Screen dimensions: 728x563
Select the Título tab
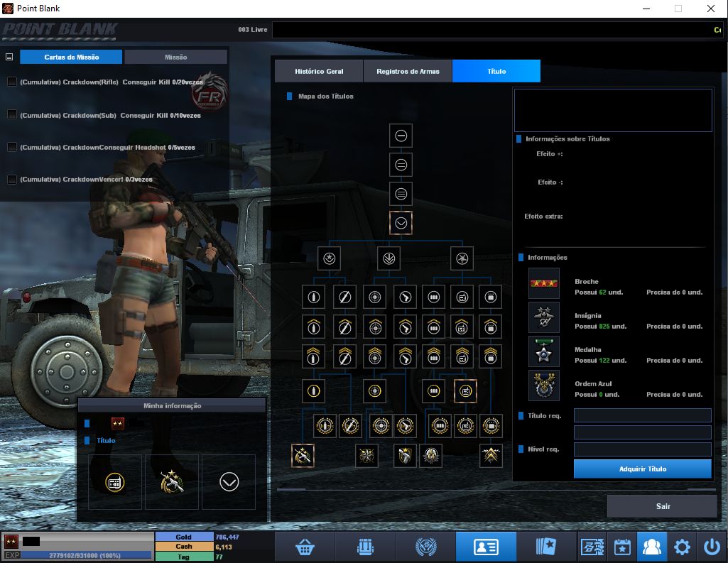[x=496, y=71]
